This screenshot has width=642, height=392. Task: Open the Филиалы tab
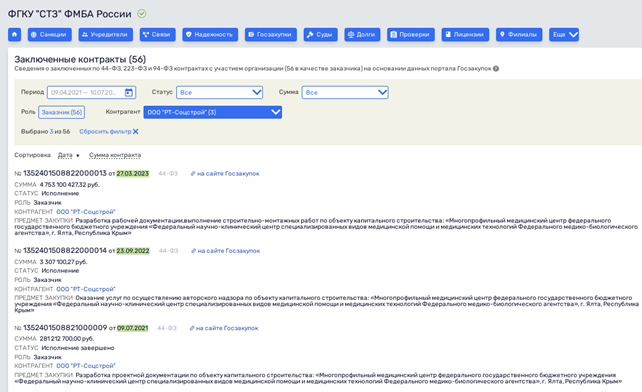tap(519, 34)
